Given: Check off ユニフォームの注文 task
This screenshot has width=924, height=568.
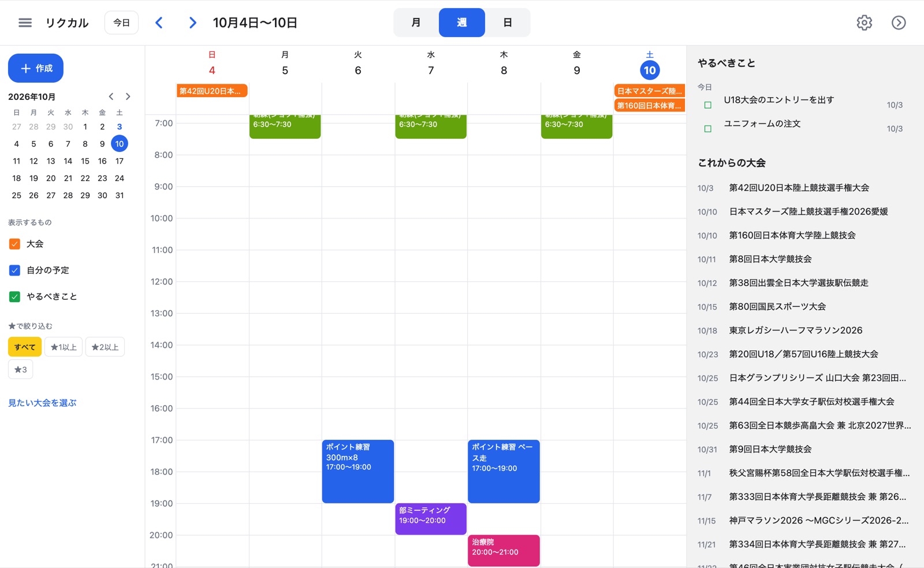Looking at the screenshot, I should click(x=707, y=129).
